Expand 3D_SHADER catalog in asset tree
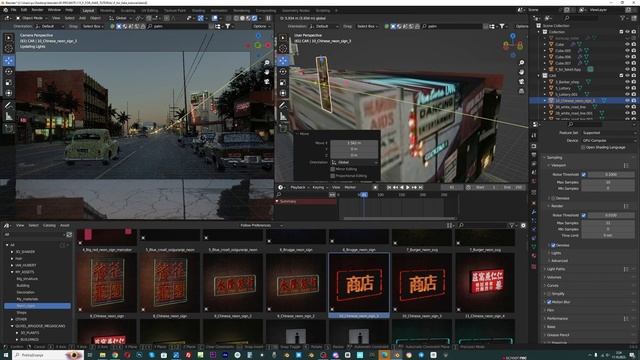The image size is (640, 360). (x=12, y=252)
